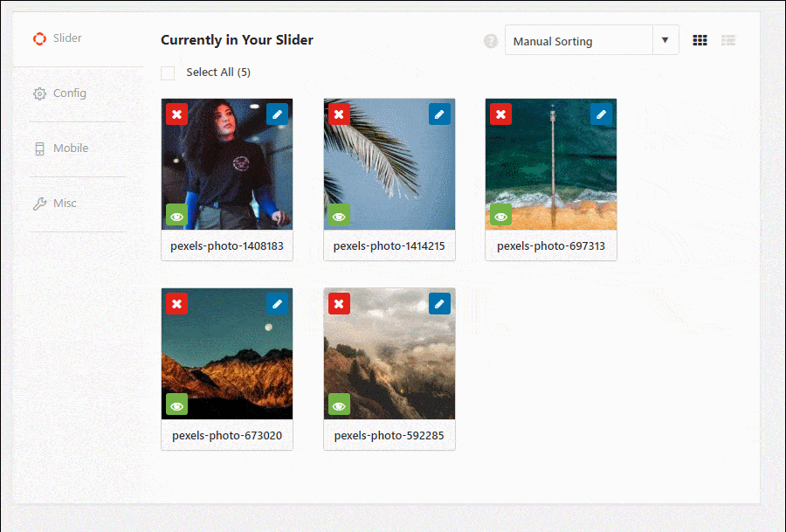Click the sorting dropdown arrow

point(665,40)
